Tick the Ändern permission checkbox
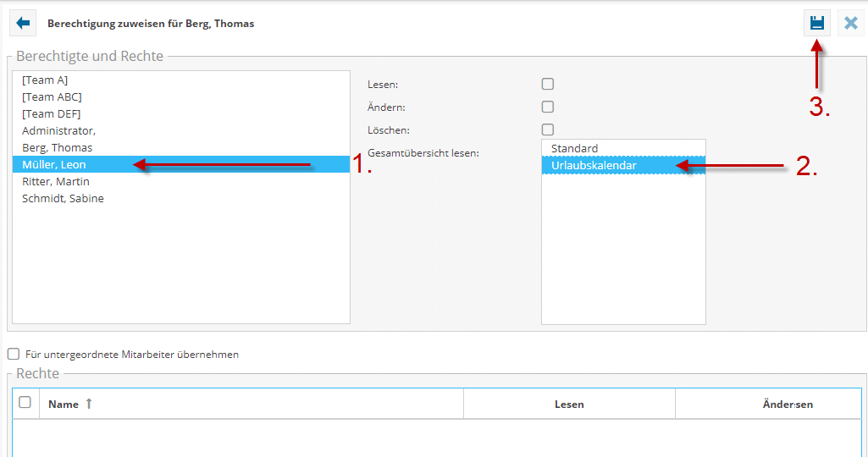This screenshot has width=868, height=457. click(x=548, y=107)
